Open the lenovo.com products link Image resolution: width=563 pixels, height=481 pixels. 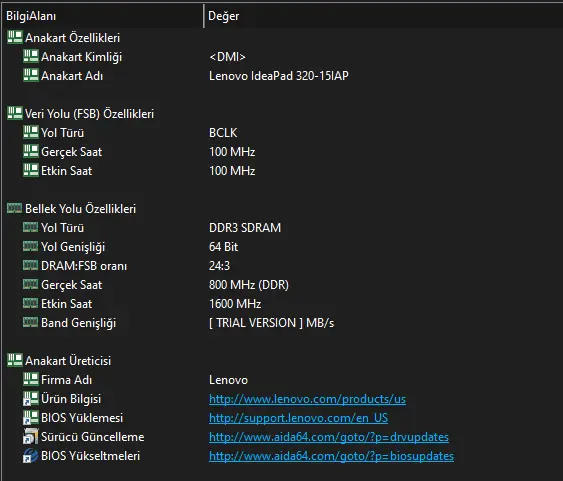pyautogui.click(x=307, y=399)
